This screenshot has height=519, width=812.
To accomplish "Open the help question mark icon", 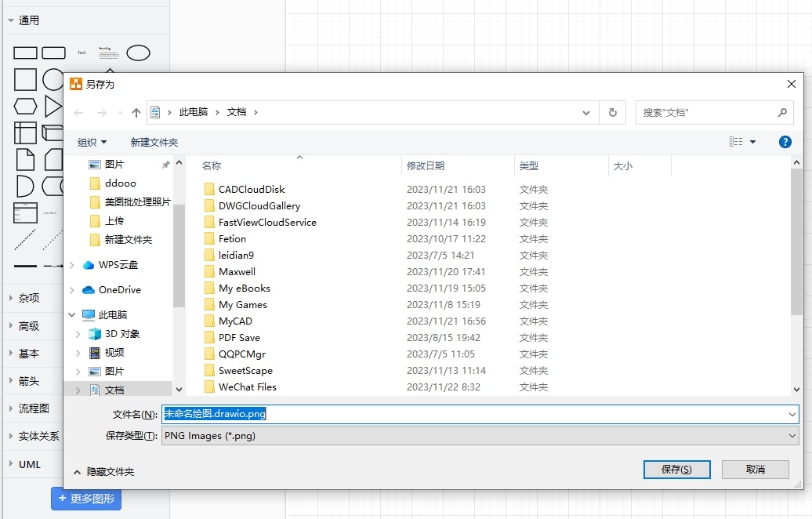I will coord(785,142).
